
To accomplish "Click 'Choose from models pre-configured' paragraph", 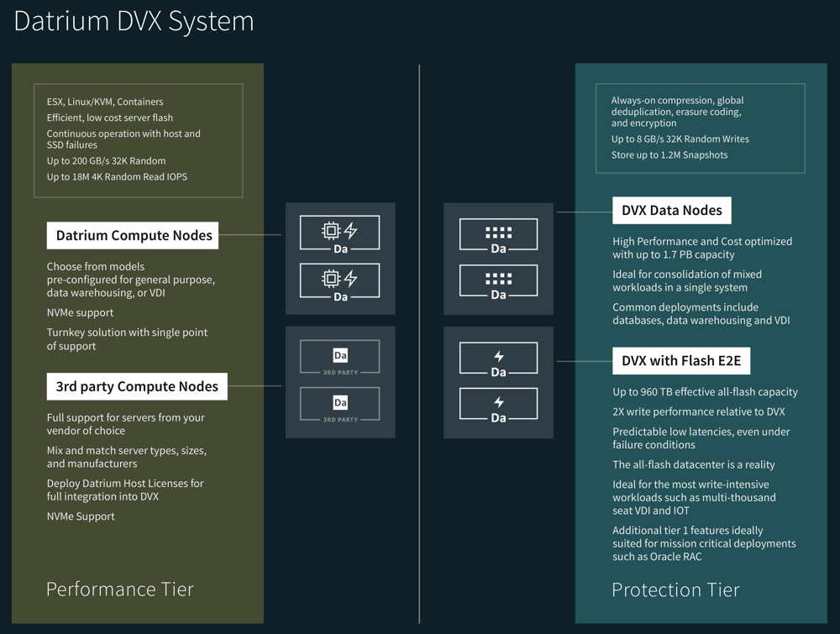I will 131,280.
